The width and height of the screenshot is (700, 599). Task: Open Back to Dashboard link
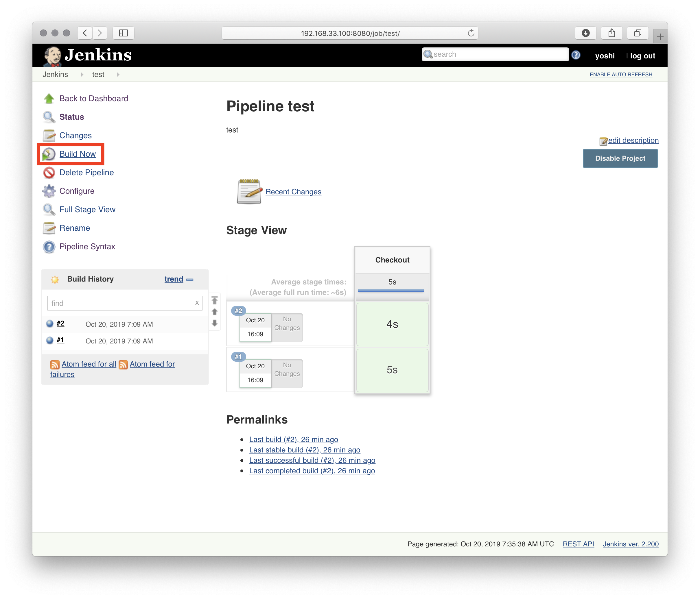pos(94,99)
